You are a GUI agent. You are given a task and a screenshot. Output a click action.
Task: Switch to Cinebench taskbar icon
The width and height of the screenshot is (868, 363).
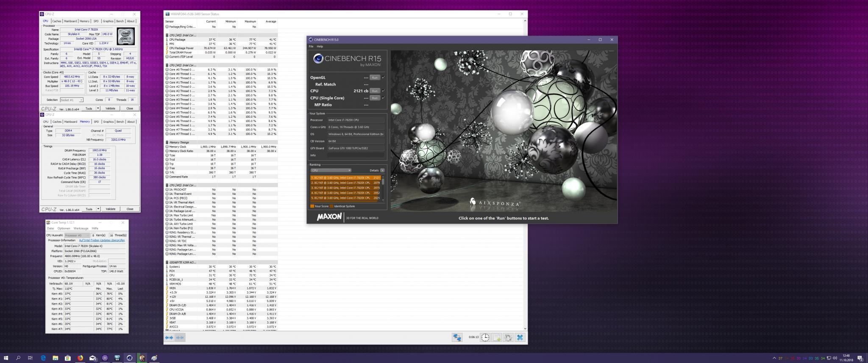pos(130,358)
